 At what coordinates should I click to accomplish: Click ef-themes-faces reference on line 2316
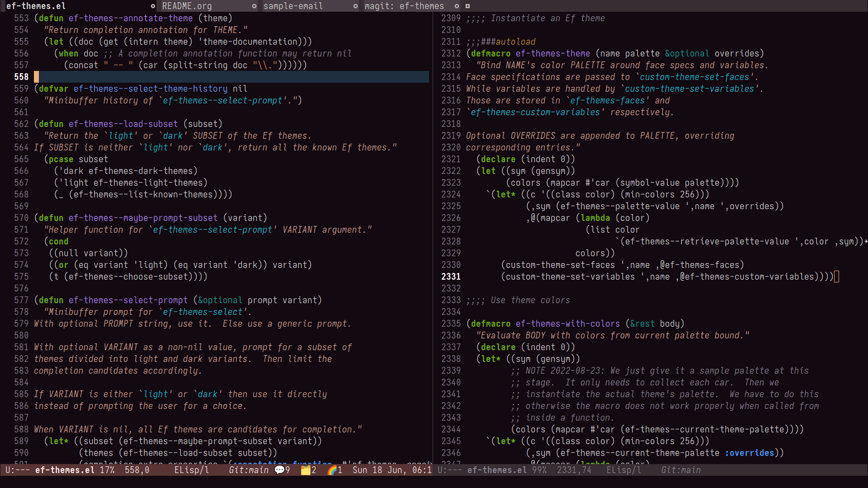tap(607, 100)
